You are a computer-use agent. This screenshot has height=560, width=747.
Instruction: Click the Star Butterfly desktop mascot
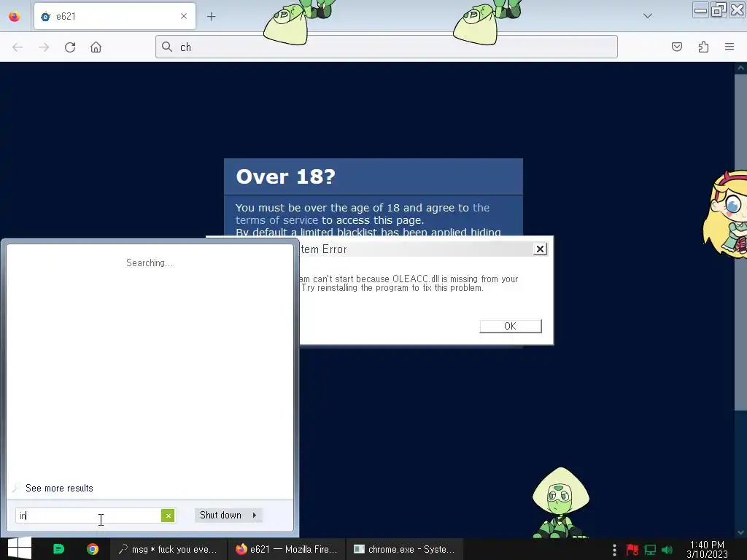coord(726,214)
